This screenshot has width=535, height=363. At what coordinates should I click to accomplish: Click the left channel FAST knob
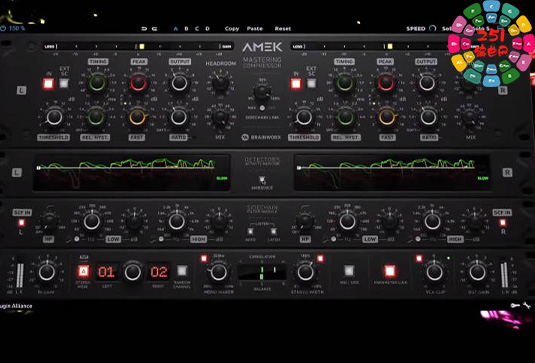pyautogui.click(x=138, y=117)
